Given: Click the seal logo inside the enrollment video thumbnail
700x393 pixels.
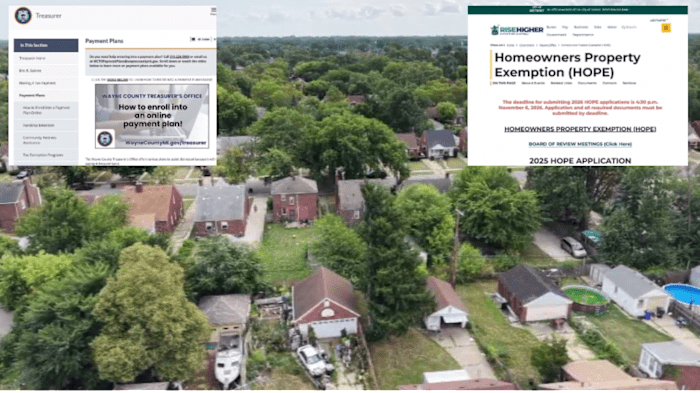Looking at the screenshot, I should [x=105, y=138].
